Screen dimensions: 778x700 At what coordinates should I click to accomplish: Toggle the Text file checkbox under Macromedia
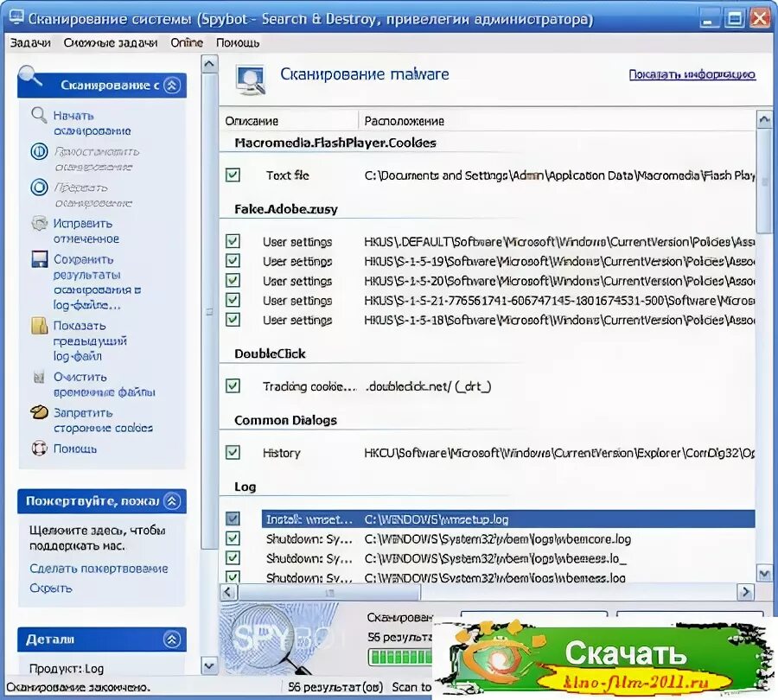pyautogui.click(x=233, y=175)
